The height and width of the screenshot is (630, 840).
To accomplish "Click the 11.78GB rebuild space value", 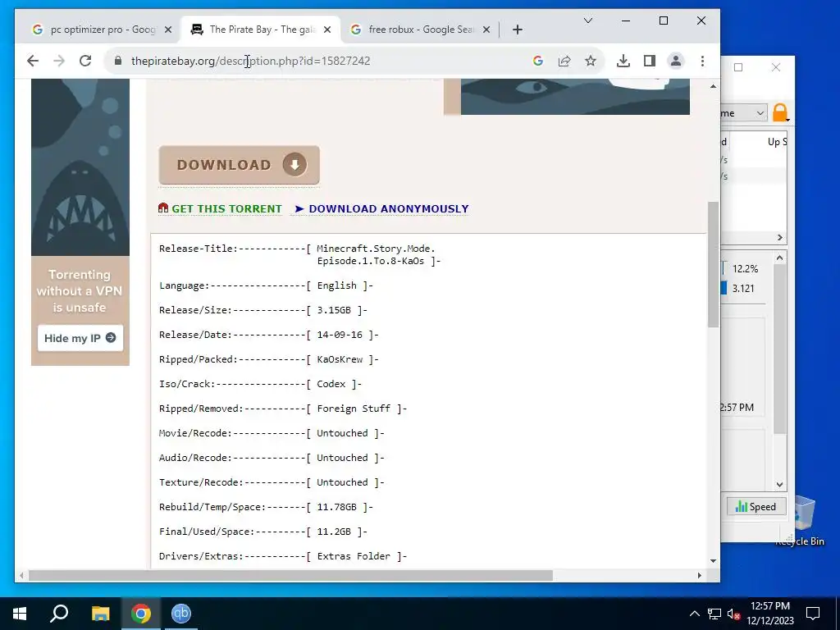I will pyautogui.click(x=337, y=507).
